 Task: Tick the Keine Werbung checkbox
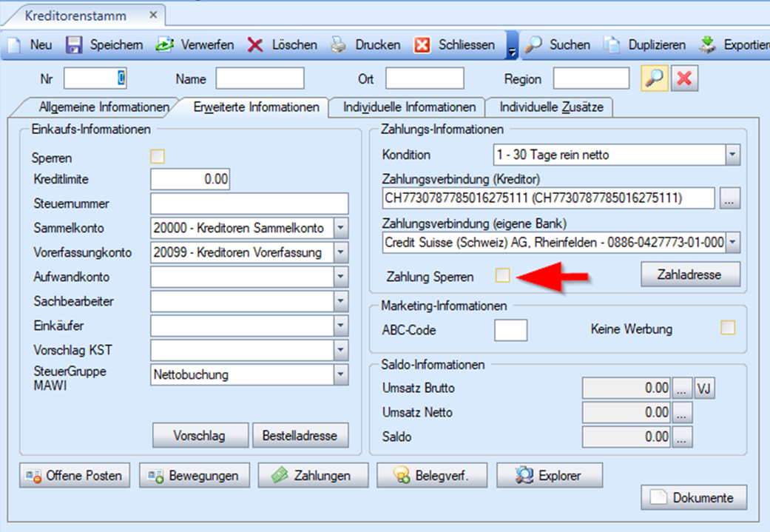click(x=728, y=328)
